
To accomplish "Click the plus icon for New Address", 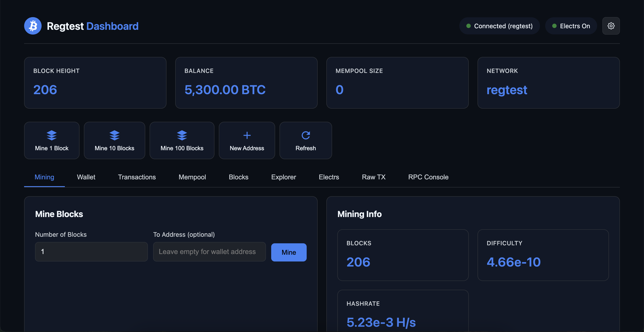I will coord(247,135).
